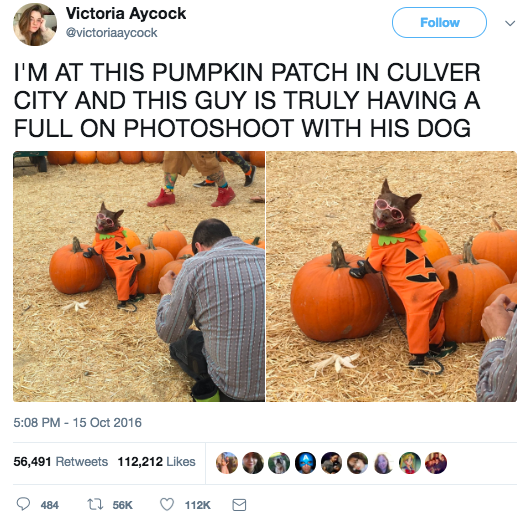Visit the @victoriaaycock handle link
Image resolution: width=523 pixels, height=522 pixels.
tap(111, 33)
